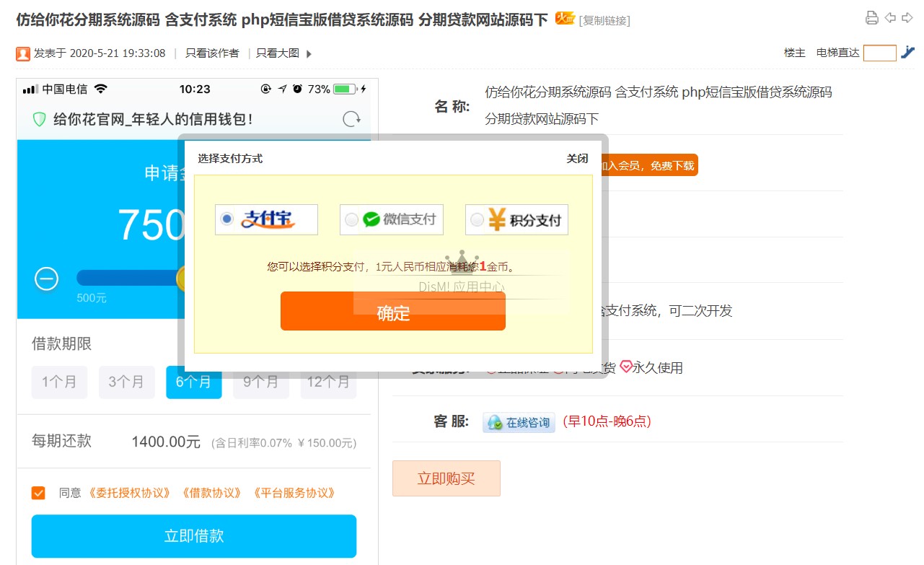Click the printer icon at top right
Viewport: 924px width, 565px height.
(871, 18)
